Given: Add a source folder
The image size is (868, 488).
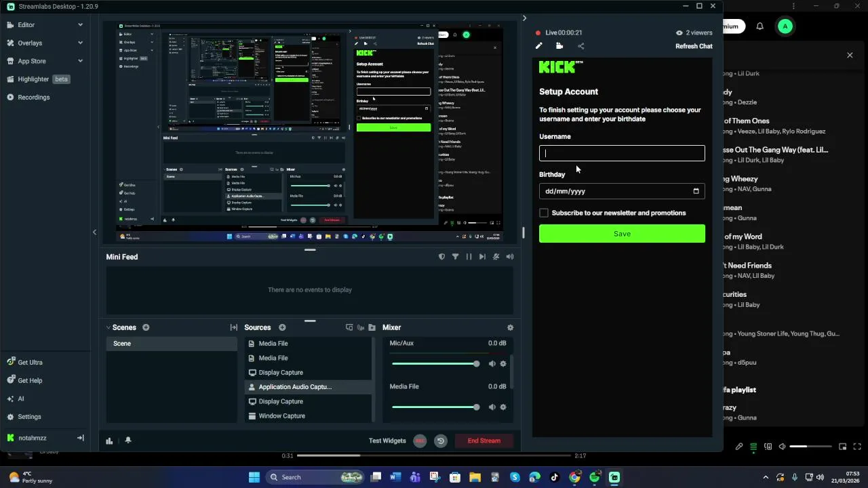Looking at the screenshot, I should (372, 327).
